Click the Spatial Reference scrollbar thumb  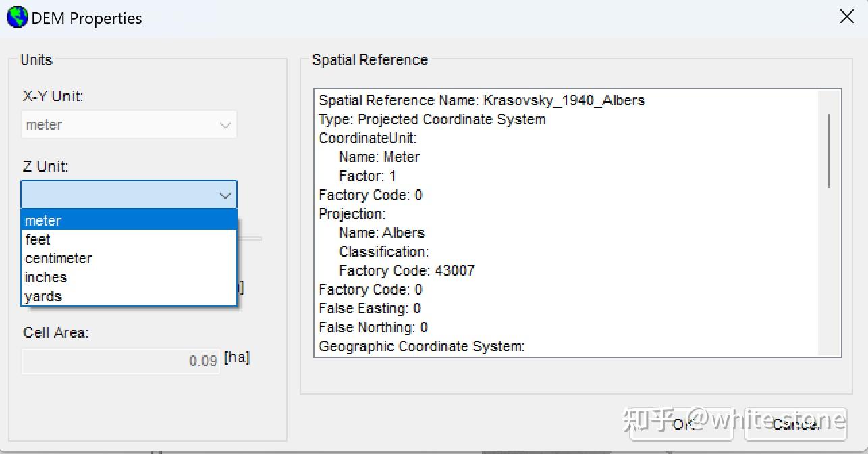(829, 151)
